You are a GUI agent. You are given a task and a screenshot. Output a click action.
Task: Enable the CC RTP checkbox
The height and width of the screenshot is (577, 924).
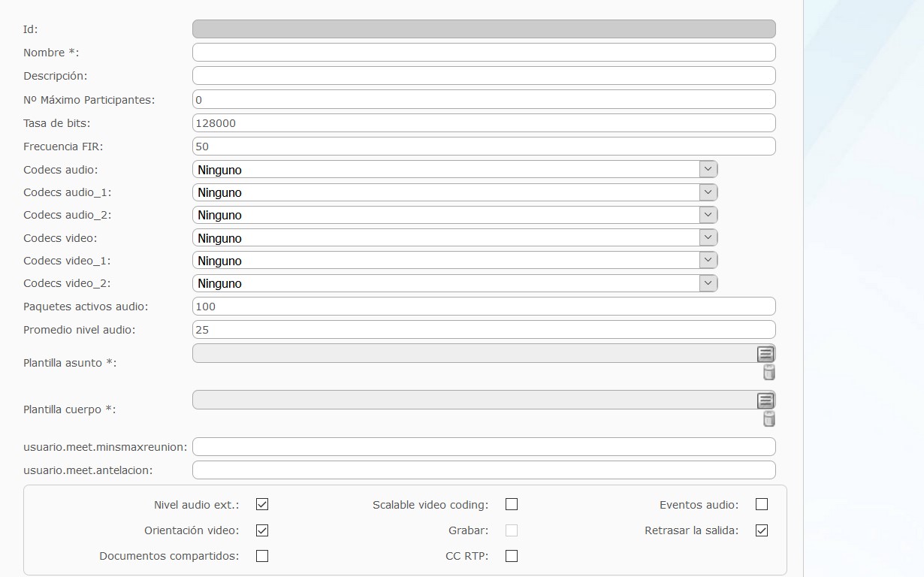pos(512,556)
